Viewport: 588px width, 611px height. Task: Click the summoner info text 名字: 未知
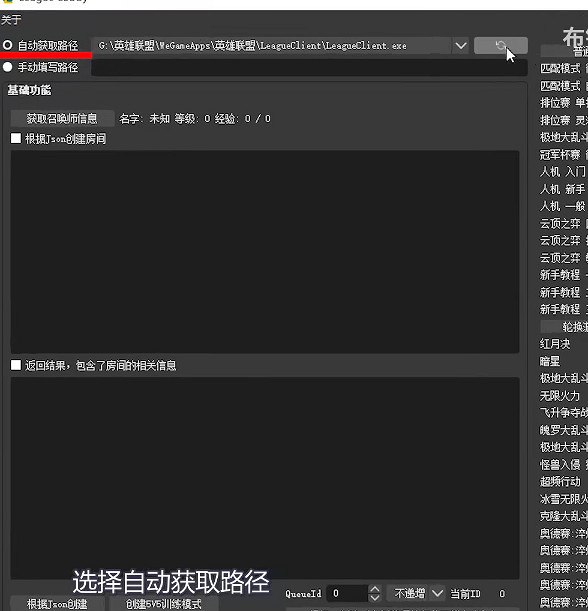click(145, 118)
